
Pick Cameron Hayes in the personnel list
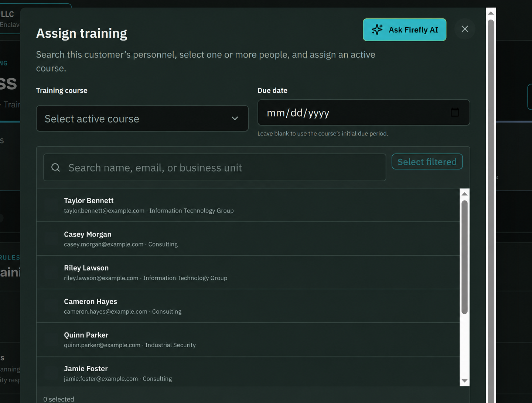248,306
